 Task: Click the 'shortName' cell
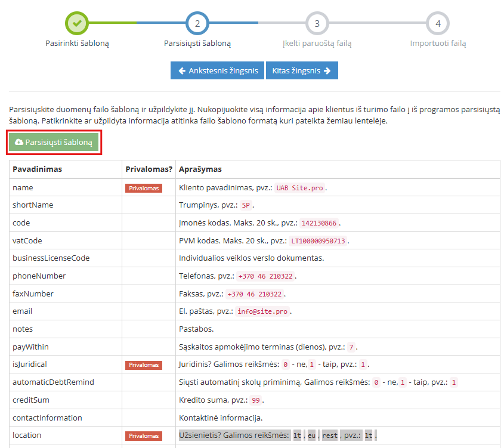66,205
